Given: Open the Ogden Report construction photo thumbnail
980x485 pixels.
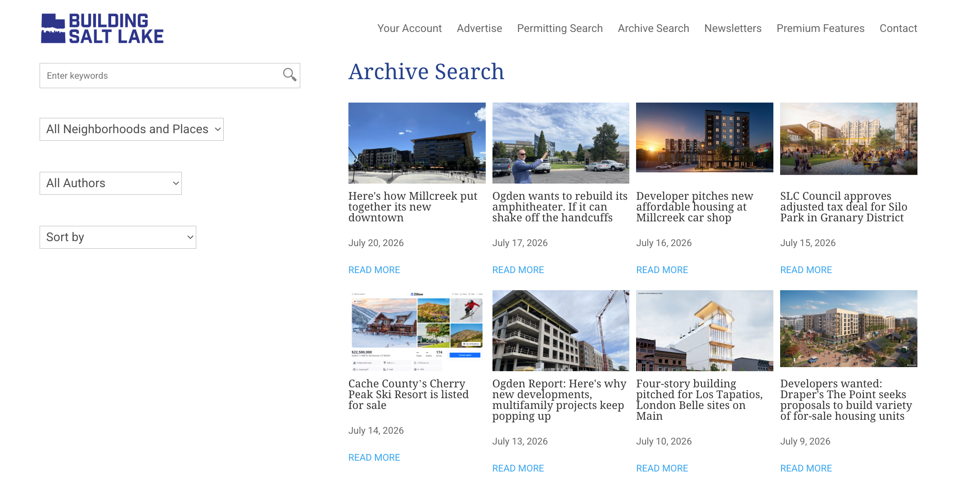Looking at the screenshot, I should (561, 331).
